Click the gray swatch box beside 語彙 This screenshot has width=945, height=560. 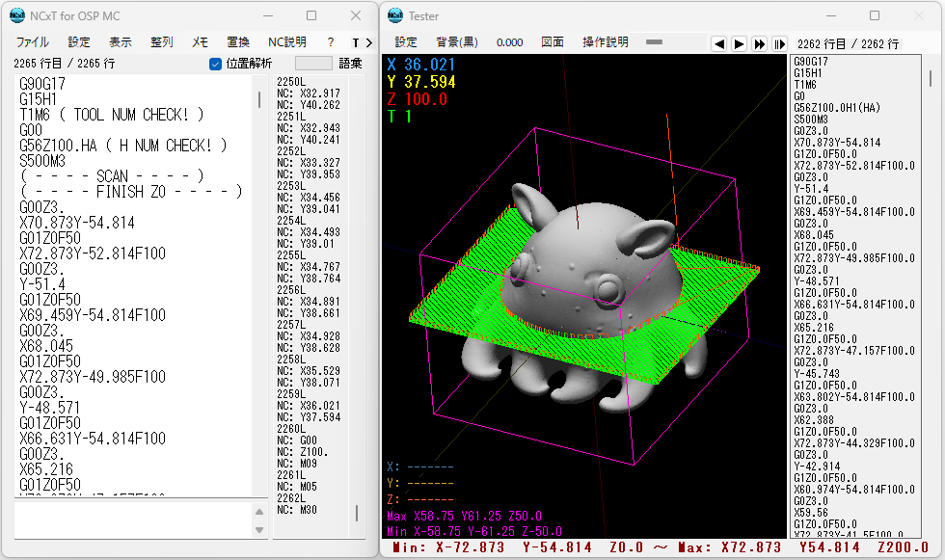coord(313,64)
